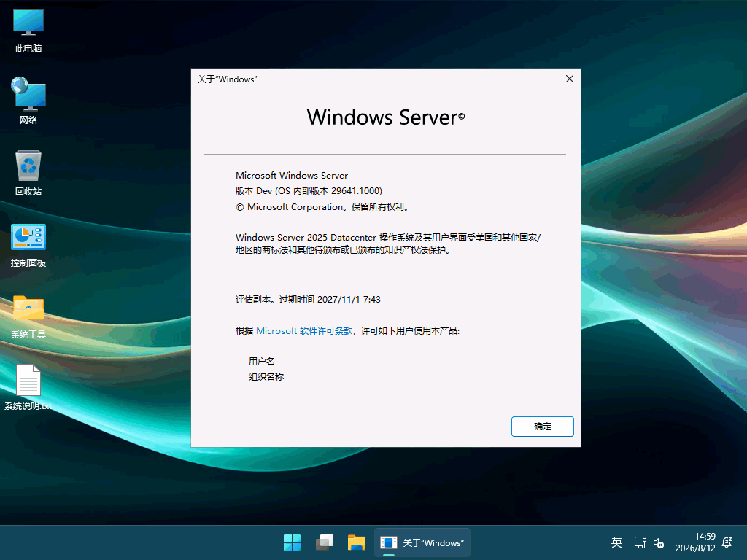Click the 评估副本 expiration date text
This screenshot has width=747, height=560.
[308, 300]
